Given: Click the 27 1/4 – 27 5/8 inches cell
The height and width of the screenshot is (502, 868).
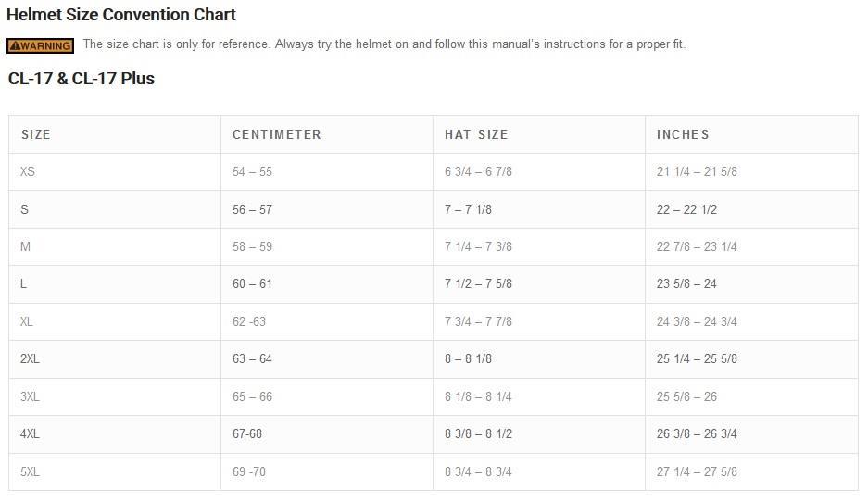Looking at the screenshot, I should (x=697, y=471).
